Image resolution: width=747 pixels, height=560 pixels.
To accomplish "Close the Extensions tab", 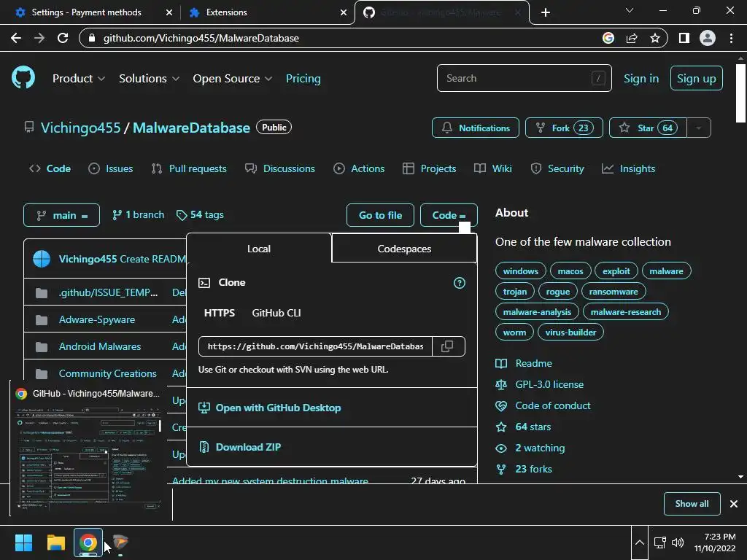I will pos(344,12).
